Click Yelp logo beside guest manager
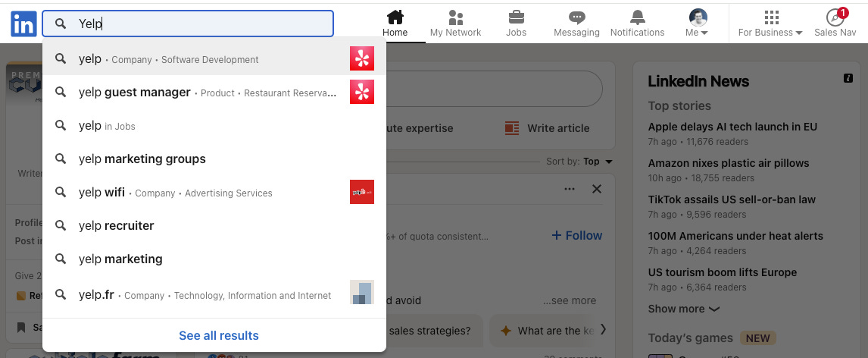The image size is (868, 358). tap(362, 92)
